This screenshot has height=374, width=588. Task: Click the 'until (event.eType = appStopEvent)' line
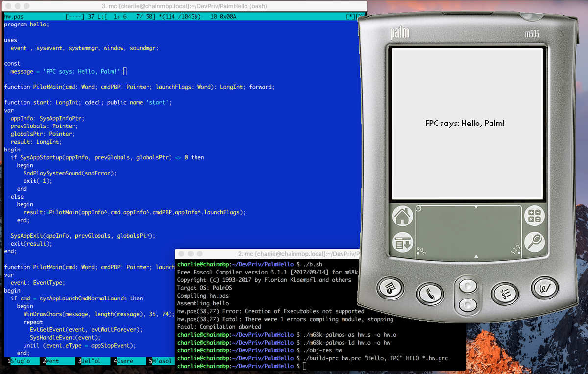79,346
